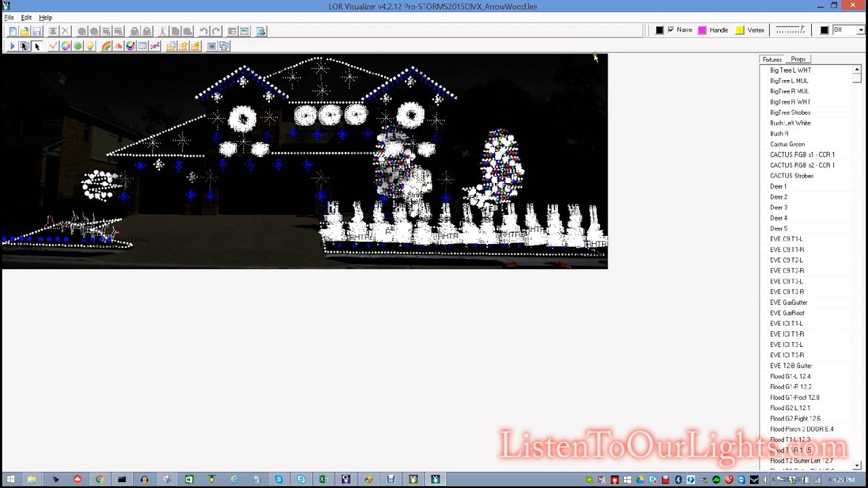Click the scissors cut icon

[163, 31]
